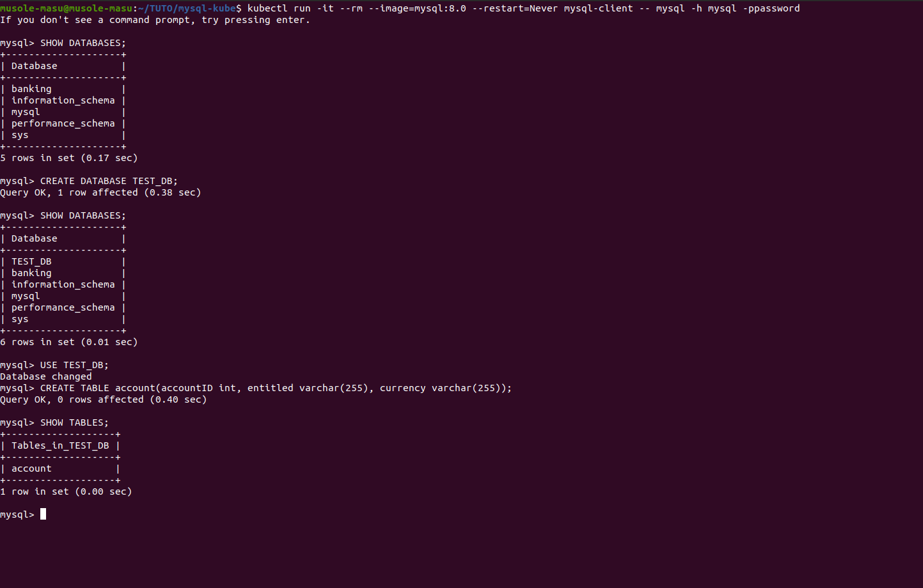Click the SHOW TABLES; command
The height and width of the screenshot is (588, 923).
pos(74,422)
